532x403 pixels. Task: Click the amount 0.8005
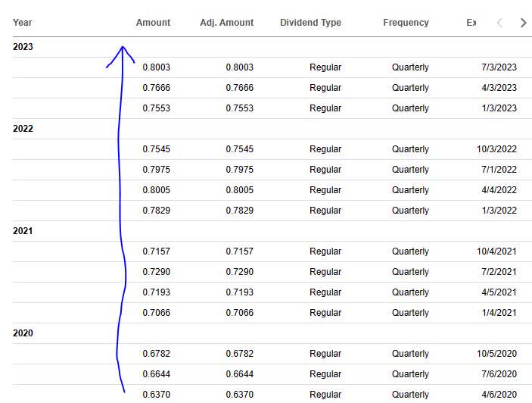coord(157,190)
